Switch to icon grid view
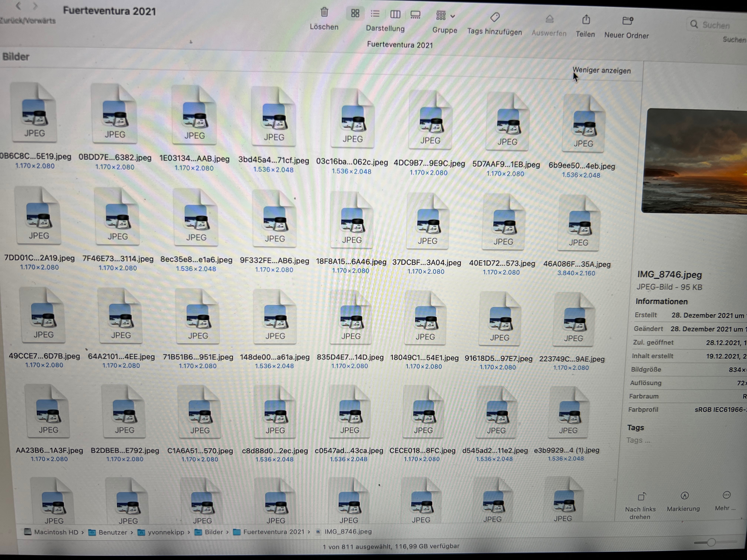Image resolution: width=747 pixels, height=560 pixels. point(355,14)
